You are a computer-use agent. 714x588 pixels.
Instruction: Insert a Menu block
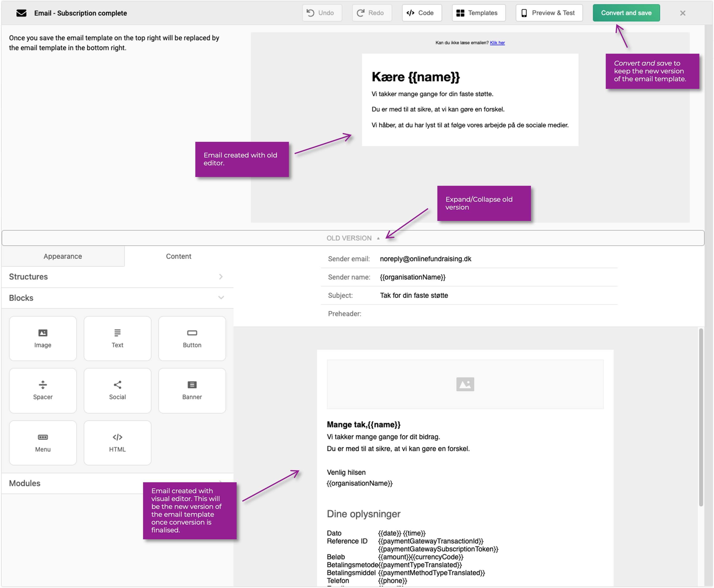point(43,443)
